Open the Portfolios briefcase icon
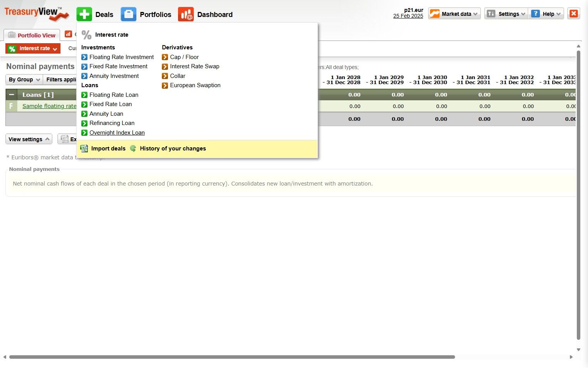The width and height of the screenshot is (588, 368). 128,14
